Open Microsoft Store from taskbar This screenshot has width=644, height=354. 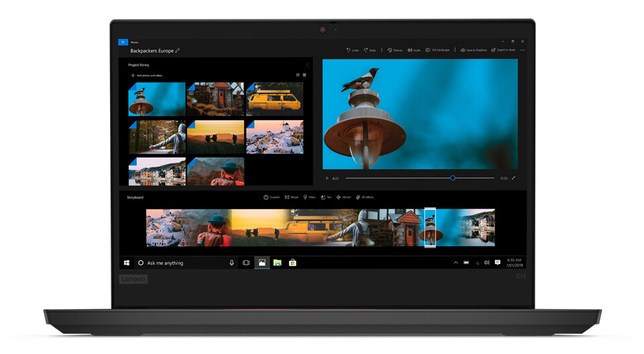tap(292, 263)
